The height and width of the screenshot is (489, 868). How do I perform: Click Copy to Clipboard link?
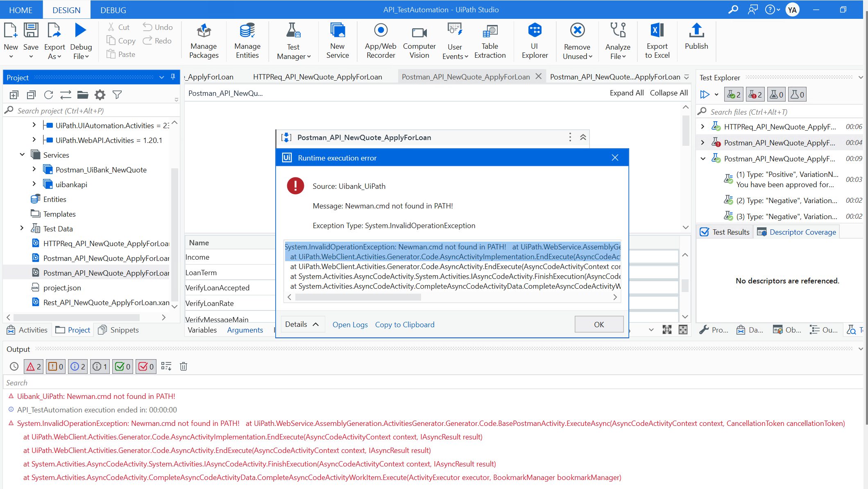coord(405,324)
